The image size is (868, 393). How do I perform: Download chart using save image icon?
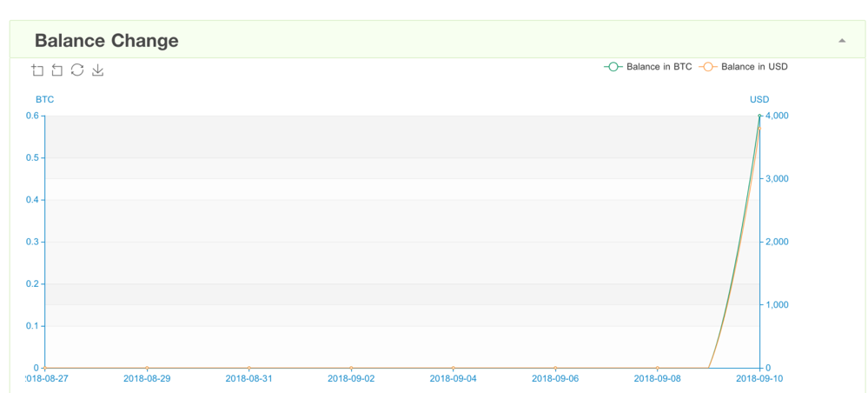pos(97,70)
